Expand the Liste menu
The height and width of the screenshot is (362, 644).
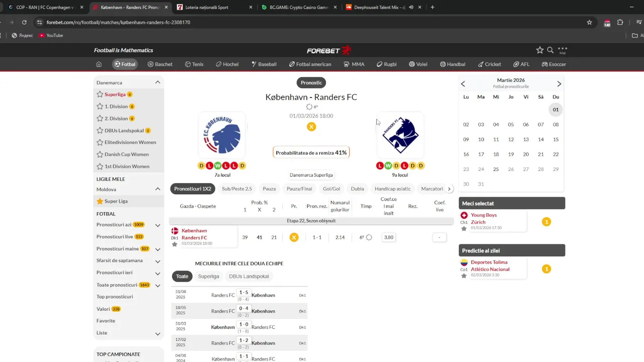[157, 334]
